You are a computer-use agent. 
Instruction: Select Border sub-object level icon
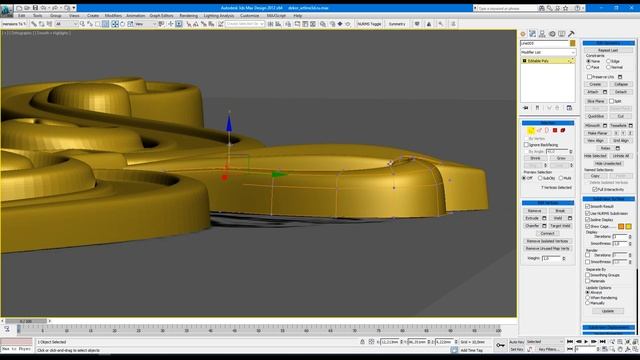click(x=547, y=131)
